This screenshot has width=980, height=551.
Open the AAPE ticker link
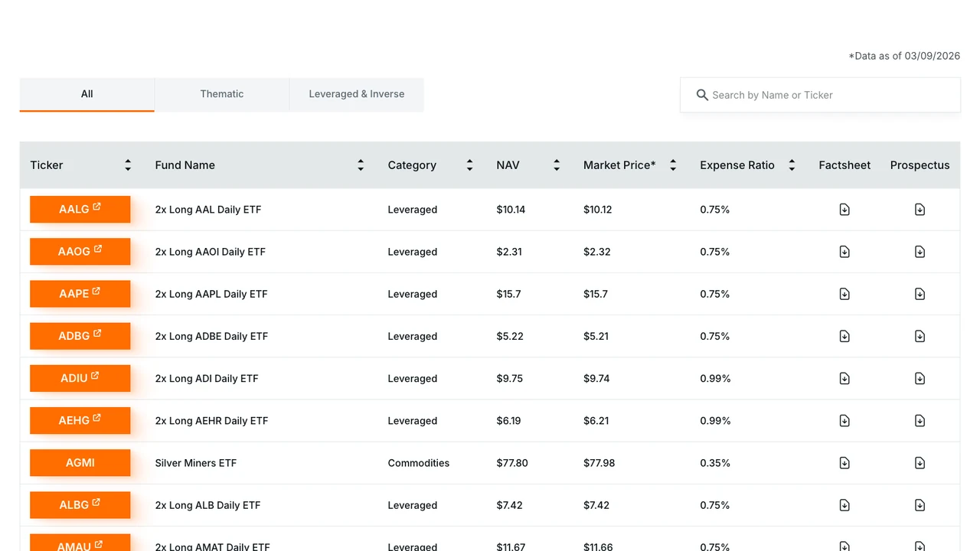80,294
